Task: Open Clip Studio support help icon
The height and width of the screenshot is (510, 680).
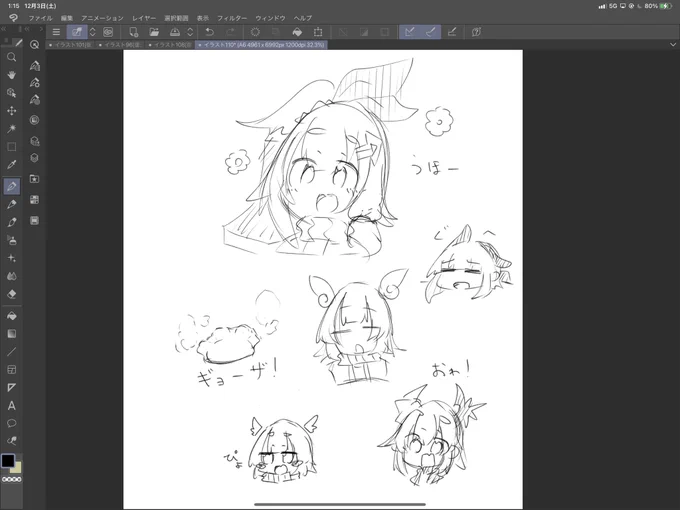Action: (476, 32)
